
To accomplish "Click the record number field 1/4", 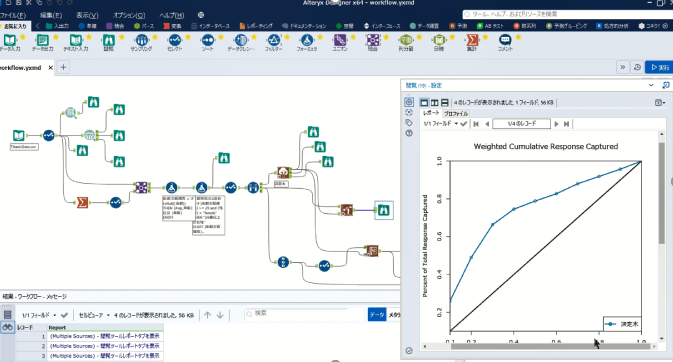I will pyautogui.click(x=521, y=124).
